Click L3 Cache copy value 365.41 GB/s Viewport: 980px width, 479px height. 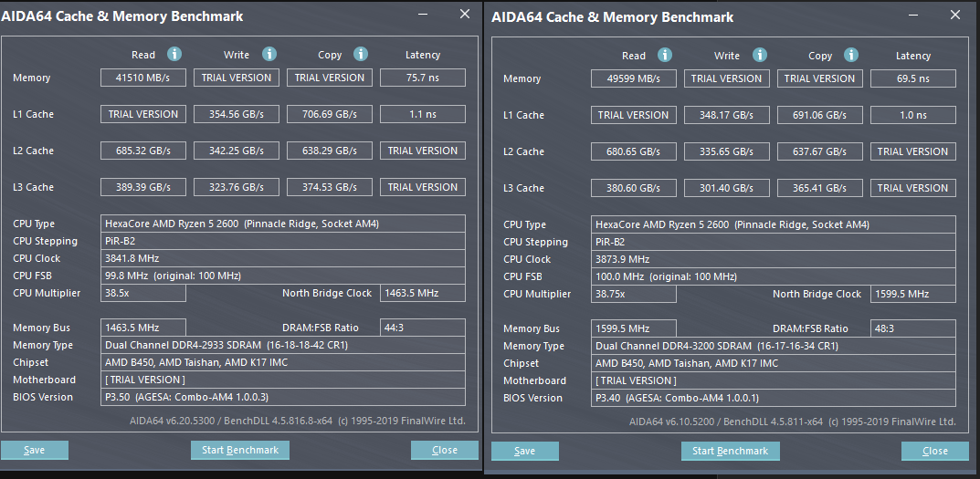[x=820, y=188]
